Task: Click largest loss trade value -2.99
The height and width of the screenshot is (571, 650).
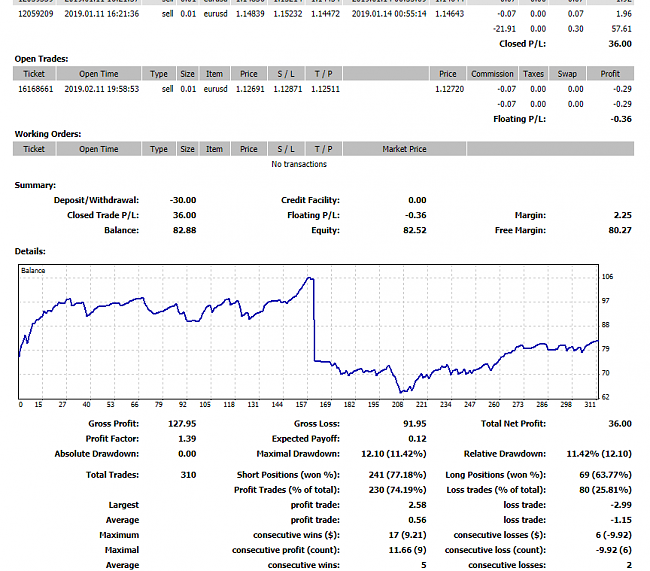Action: (621, 505)
